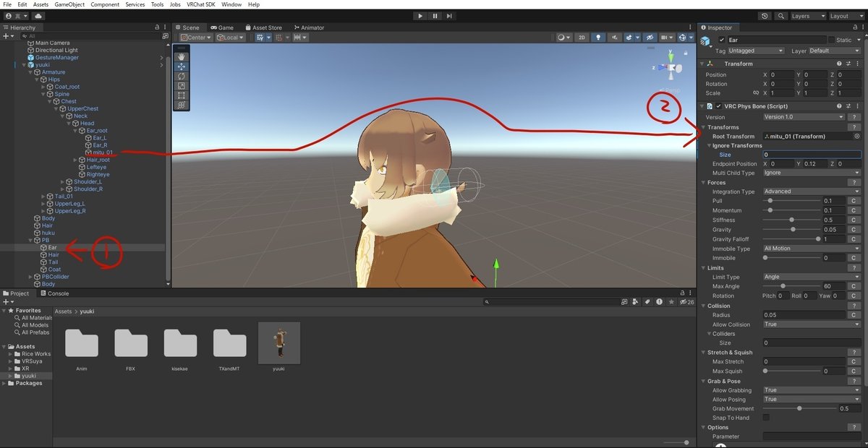Toggle Scene effects icon
Screen dimensions: 868x448
pos(631,38)
